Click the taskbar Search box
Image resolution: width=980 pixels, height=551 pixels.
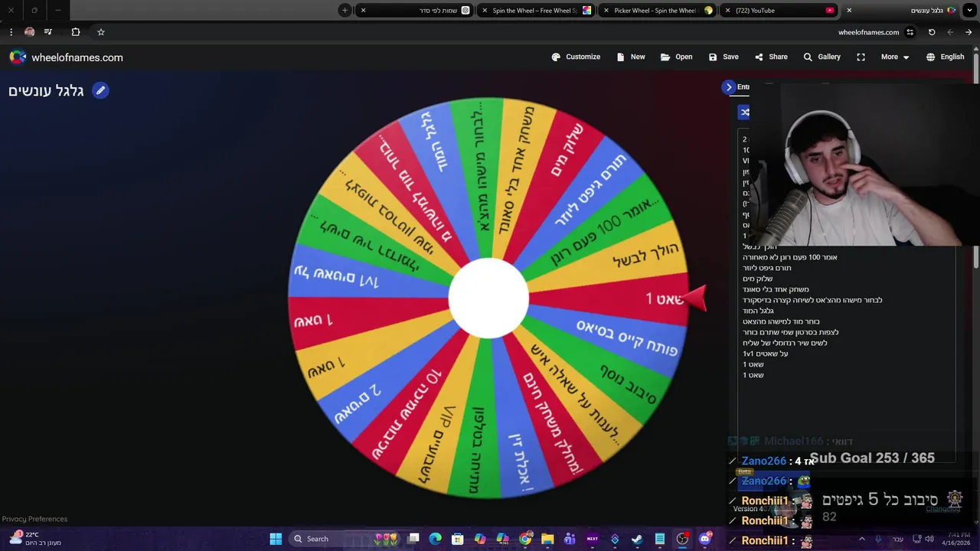click(346, 539)
